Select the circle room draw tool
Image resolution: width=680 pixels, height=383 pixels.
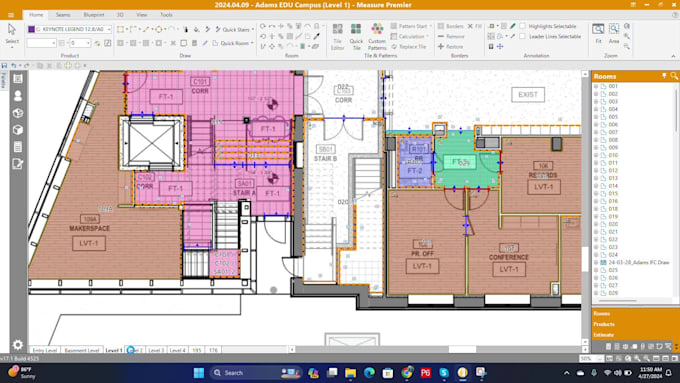[x=159, y=29]
